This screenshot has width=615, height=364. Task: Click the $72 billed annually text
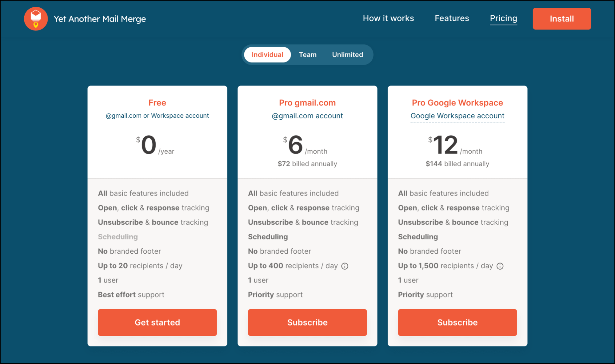click(307, 164)
